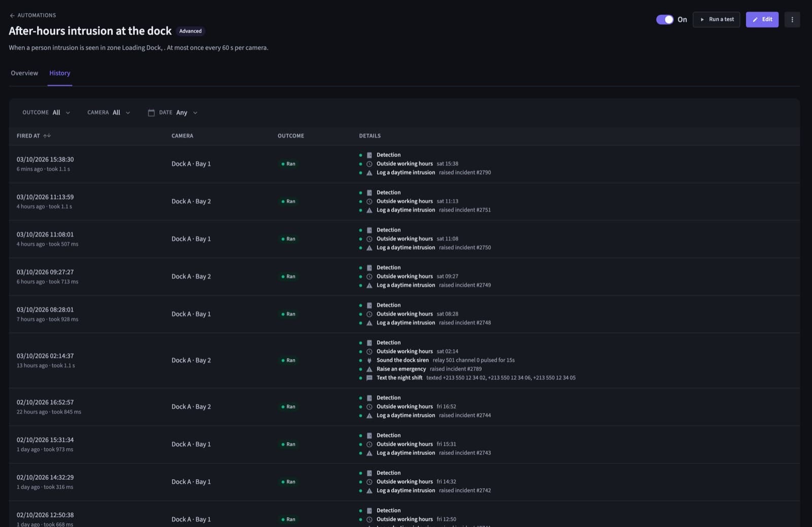
Task: Click 'raised incident #2742' text
Action: 465,490
